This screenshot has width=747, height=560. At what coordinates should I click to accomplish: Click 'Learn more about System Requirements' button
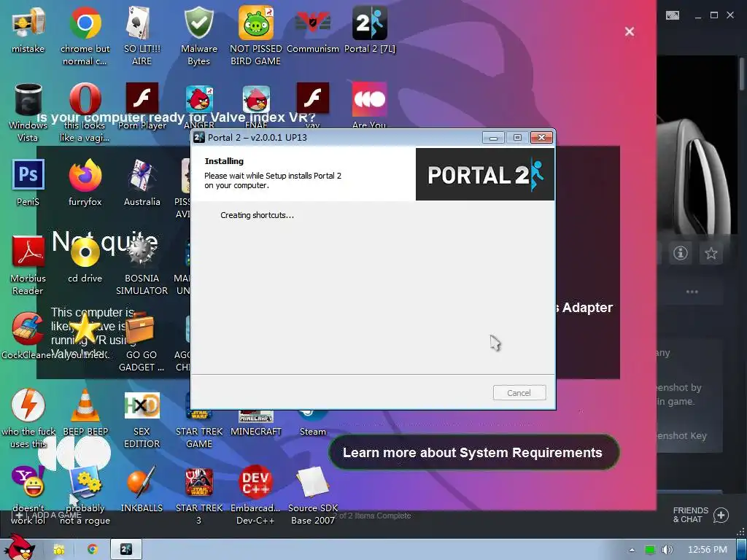[473, 452]
